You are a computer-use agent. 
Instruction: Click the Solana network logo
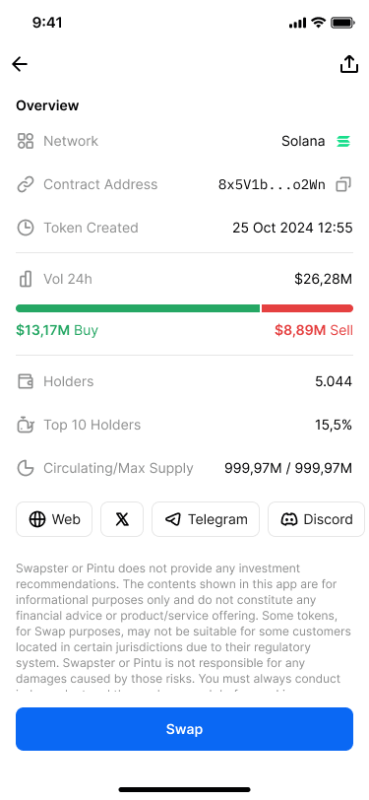coord(343,141)
